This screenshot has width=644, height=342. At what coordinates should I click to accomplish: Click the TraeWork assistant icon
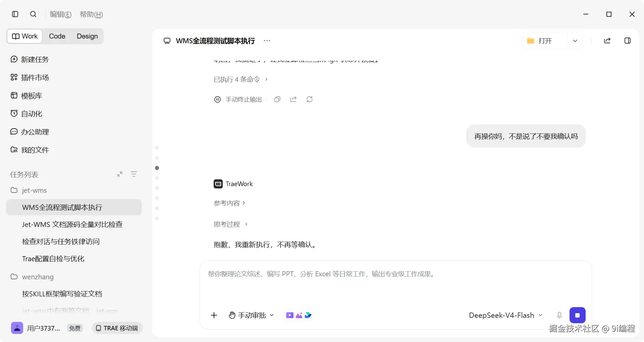[218, 184]
